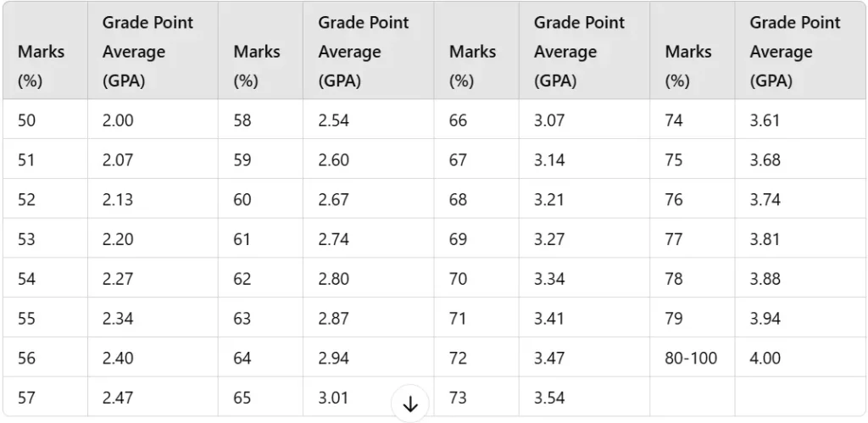Select the marks cell showing 76
868x423 pixels.
[674, 200]
